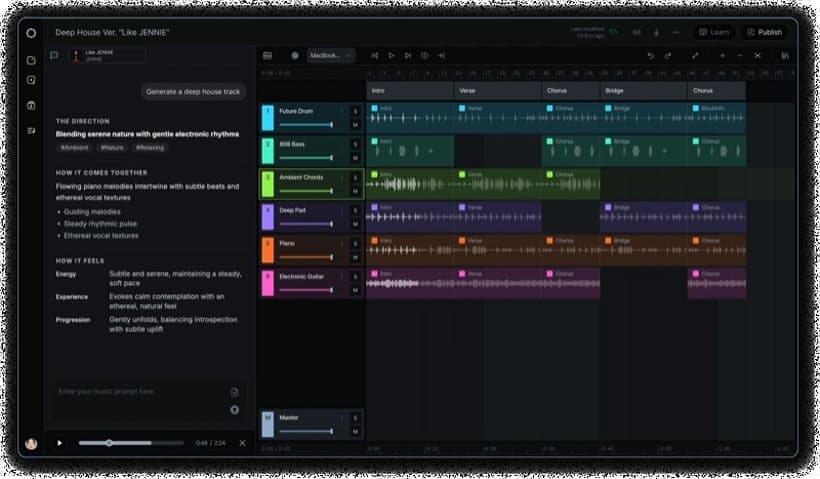Click the fit-to-view icon right of zoom-out
Viewport: 820px width, 479px height.
pos(757,55)
